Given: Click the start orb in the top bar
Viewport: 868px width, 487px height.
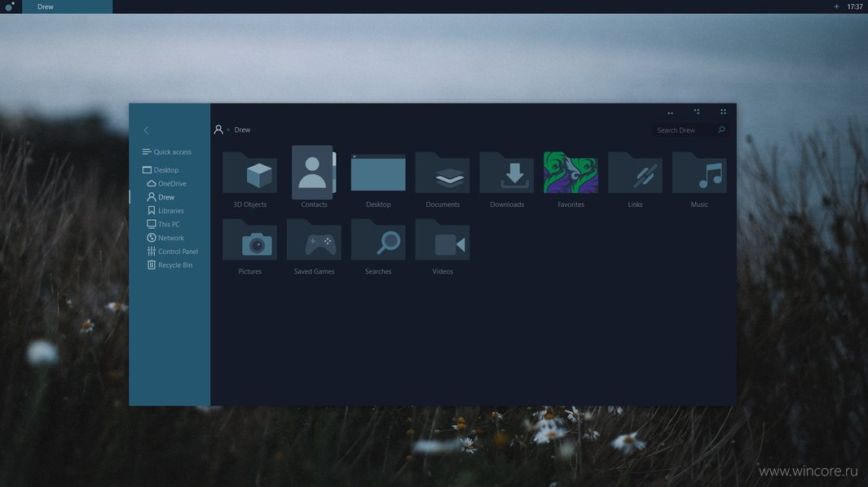Looking at the screenshot, I should [10, 7].
